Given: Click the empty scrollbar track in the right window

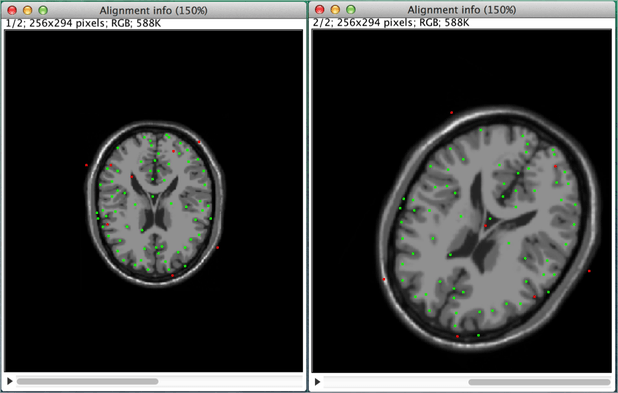Looking at the screenshot, I should pos(395,382).
